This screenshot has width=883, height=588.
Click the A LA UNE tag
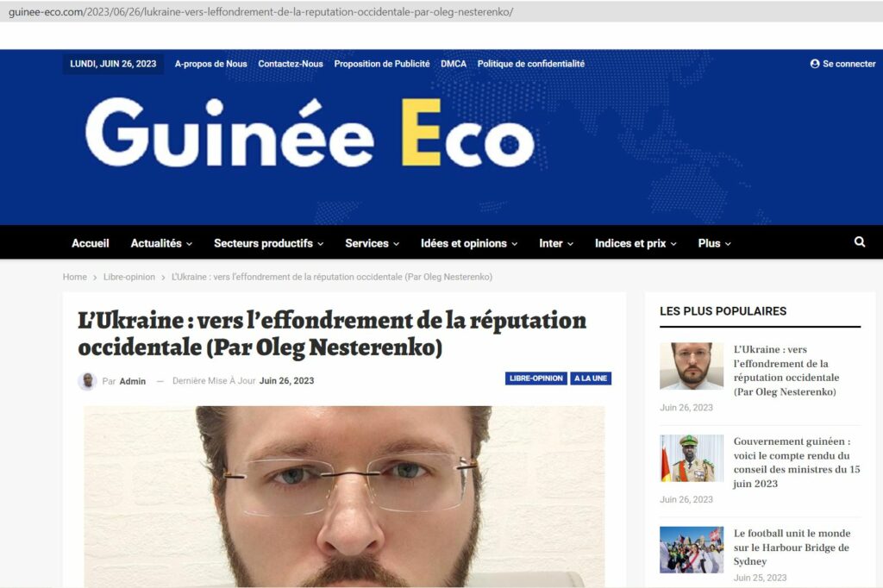tap(591, 378)
